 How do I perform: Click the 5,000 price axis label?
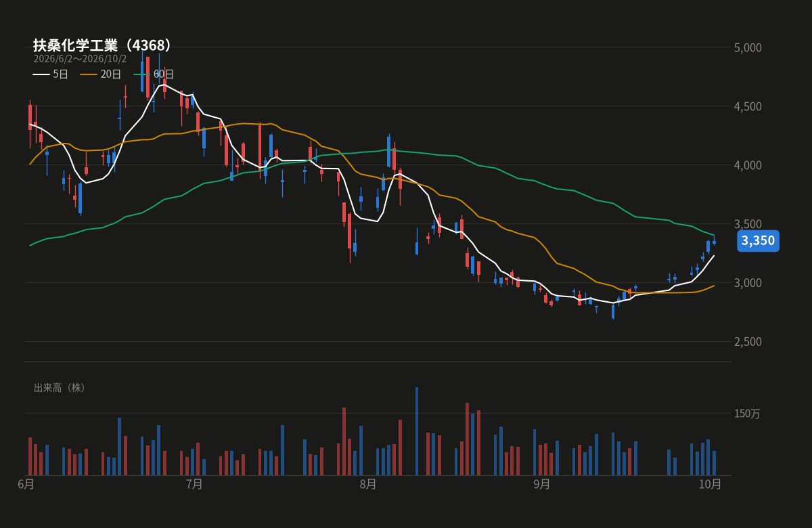pyautogui.click(x=748, y=47)
